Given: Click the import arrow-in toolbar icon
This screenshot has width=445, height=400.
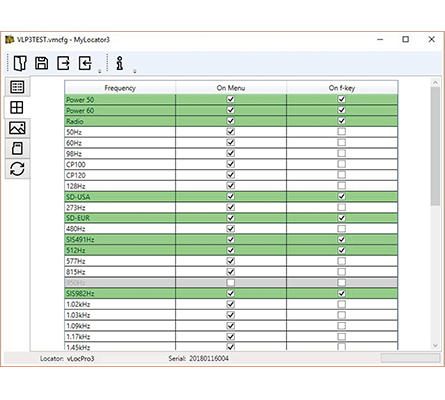Looking at the screenshot, I should 85,63.
